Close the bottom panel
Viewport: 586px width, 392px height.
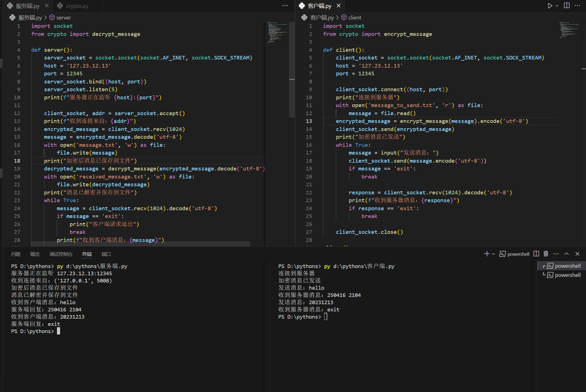tap(577, 254)
